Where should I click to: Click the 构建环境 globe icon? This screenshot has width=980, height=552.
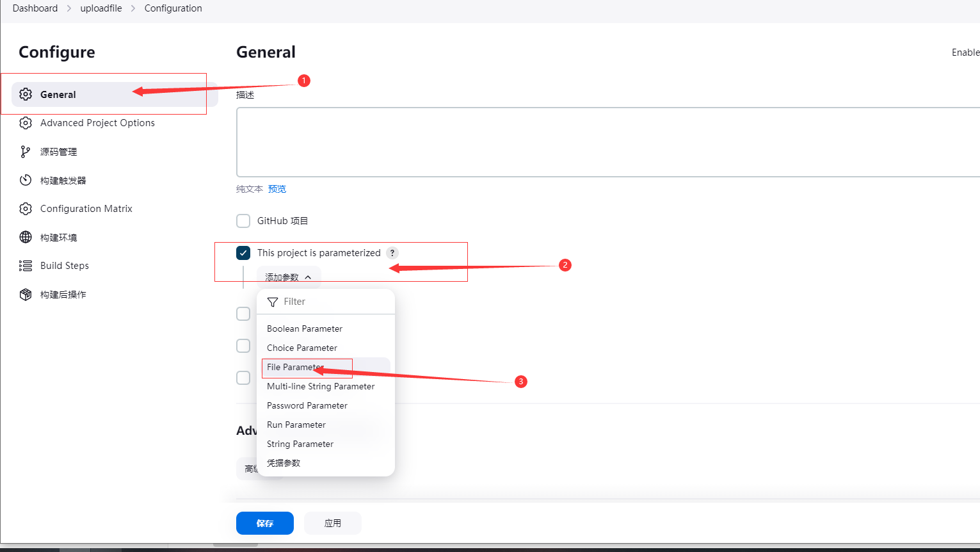point(26,237)
